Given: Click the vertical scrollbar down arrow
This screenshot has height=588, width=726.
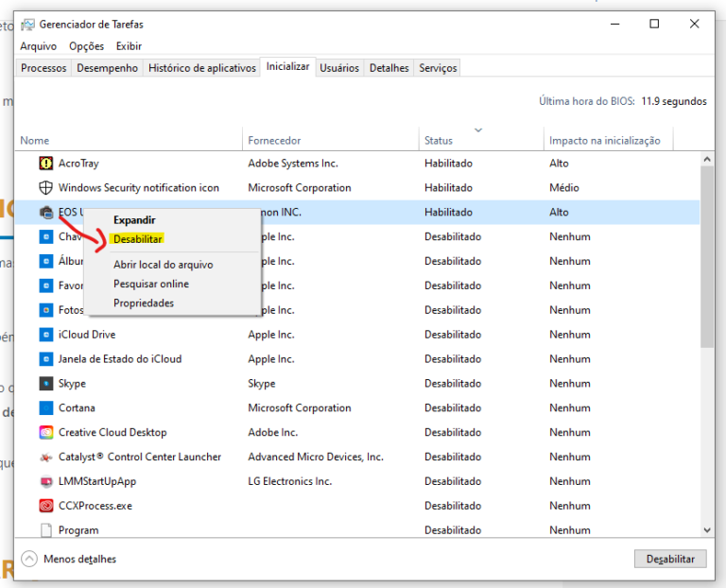Looking at the screenshot, I should tap(707, 530).
